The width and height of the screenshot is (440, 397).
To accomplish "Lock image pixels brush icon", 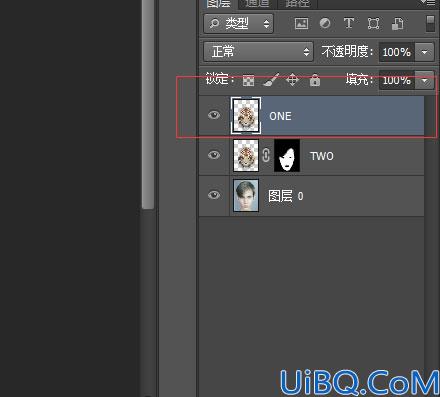I will point(271,80).
